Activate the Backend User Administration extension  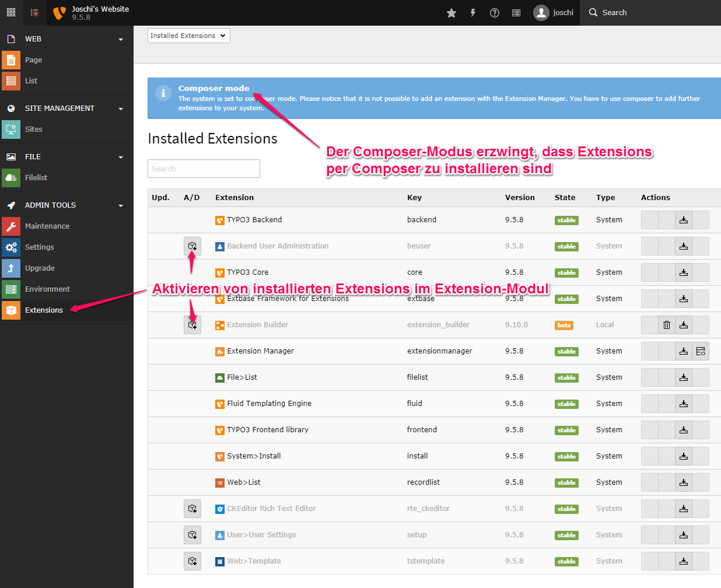192,246
